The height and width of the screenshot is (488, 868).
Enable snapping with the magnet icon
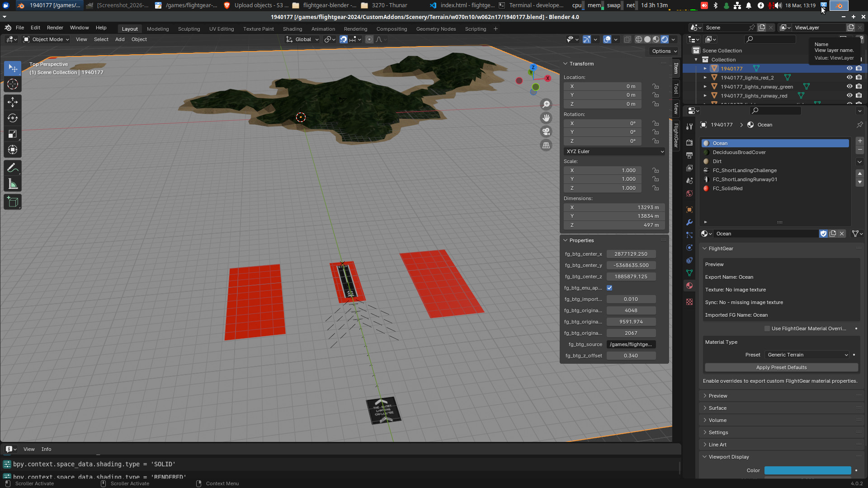[344, 39]
